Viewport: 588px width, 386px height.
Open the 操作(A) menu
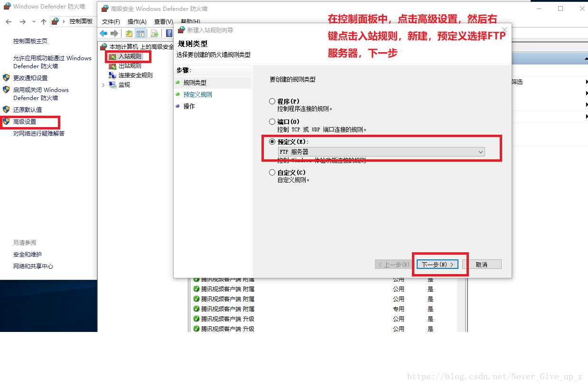point(137,21)
